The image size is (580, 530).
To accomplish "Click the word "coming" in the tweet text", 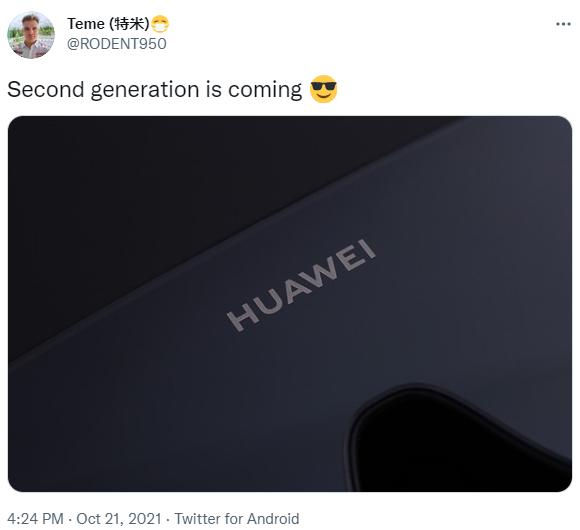I will pos(265,91).
